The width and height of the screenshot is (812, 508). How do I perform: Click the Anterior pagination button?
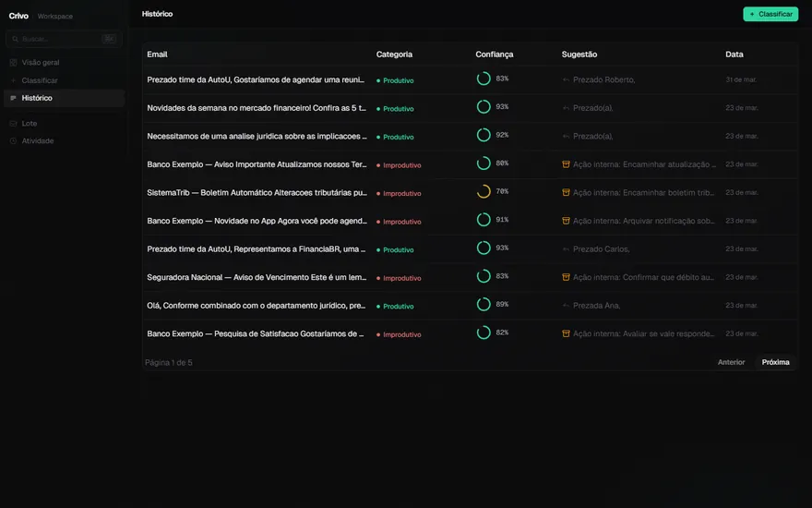(x=731, y=362)
